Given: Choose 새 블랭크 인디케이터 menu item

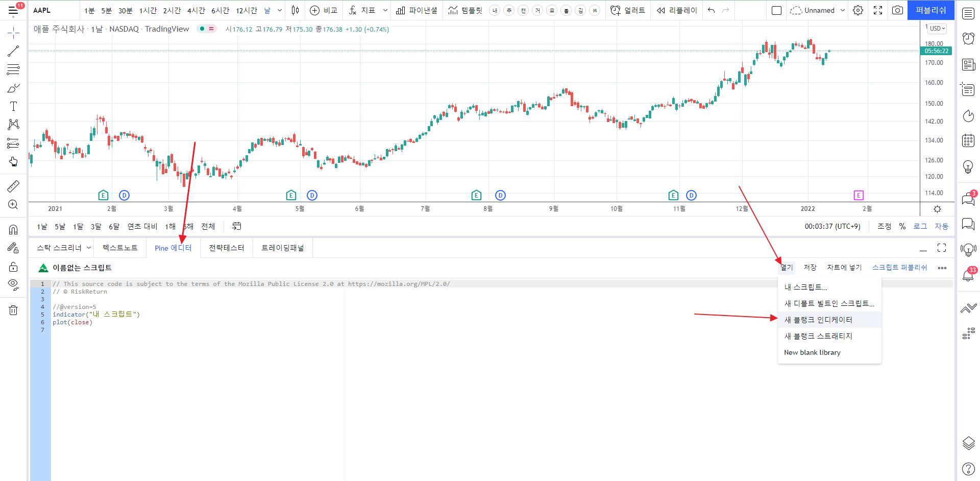Looking at the screenshot, I should click(x=829, y=320).
